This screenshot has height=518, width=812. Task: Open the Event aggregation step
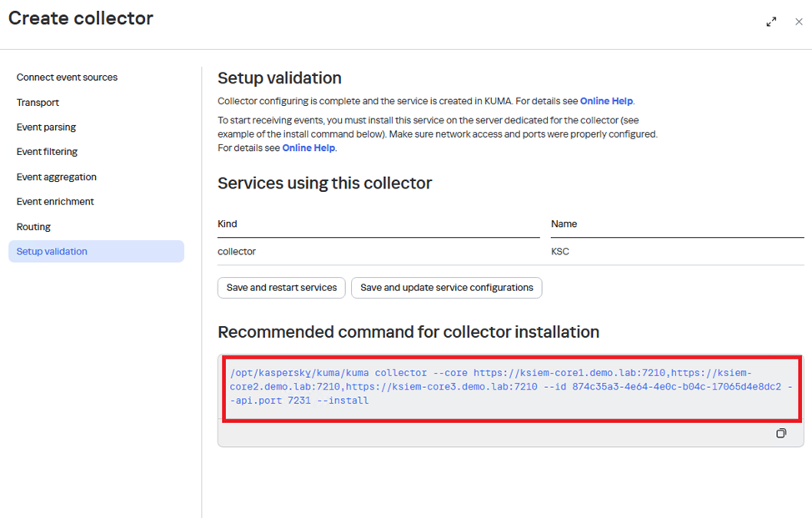[x=56, y=177]
